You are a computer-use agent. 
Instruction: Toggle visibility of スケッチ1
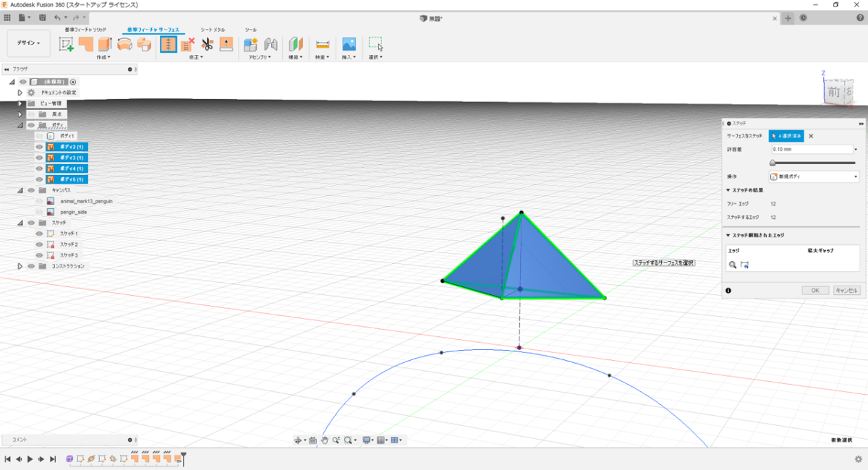[x=40, y=234]
